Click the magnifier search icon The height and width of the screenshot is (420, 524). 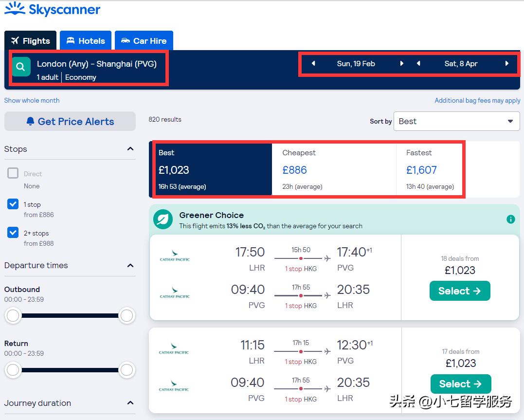tap(20, 67)
